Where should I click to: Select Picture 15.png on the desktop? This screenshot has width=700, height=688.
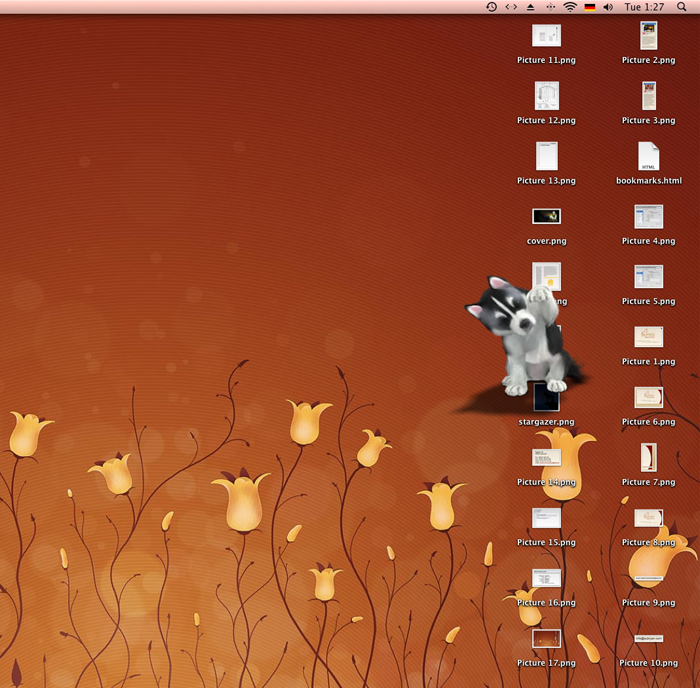click(546, 518)
